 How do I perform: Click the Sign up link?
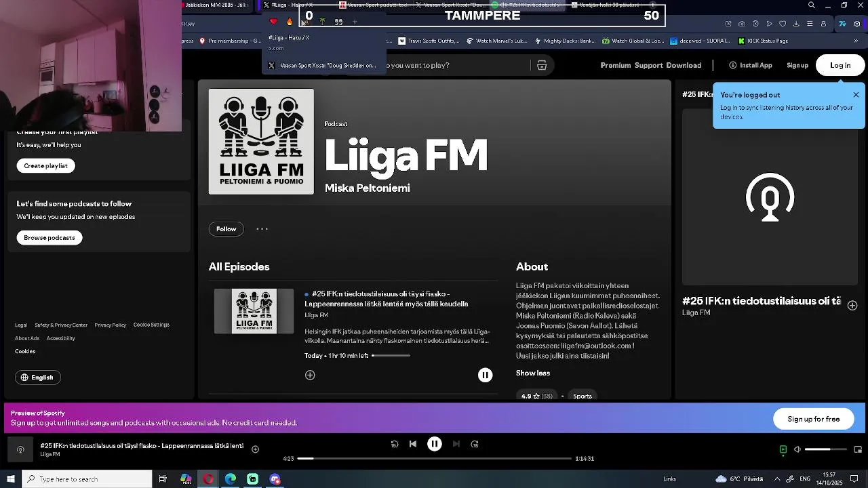pyautogui.click(x=797, y=66)
